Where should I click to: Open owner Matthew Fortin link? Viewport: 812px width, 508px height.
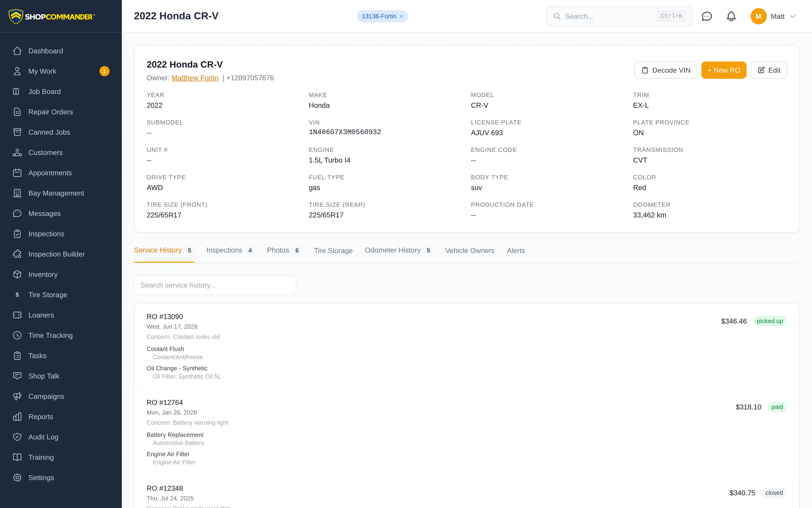[195, 78]
